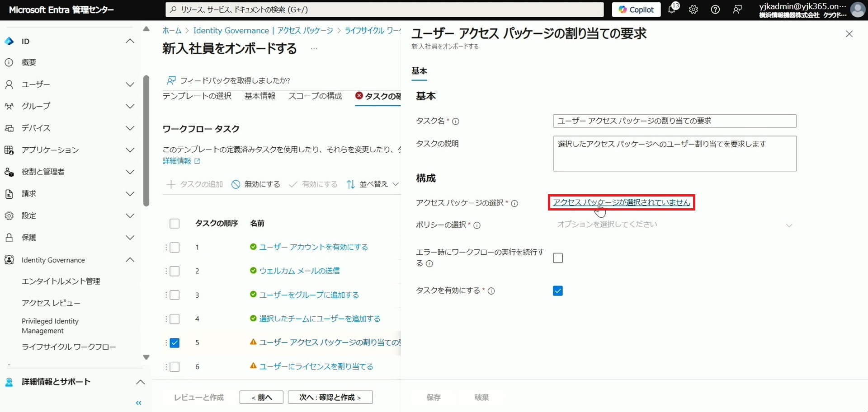Edit the タスク名 text field
The width and height of the screenshot is (868, 412).
[x=675, y=121]
